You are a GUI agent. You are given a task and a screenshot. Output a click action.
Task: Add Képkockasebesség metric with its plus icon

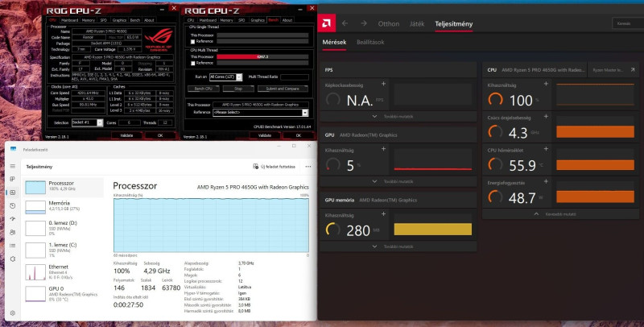coord(383,84)
